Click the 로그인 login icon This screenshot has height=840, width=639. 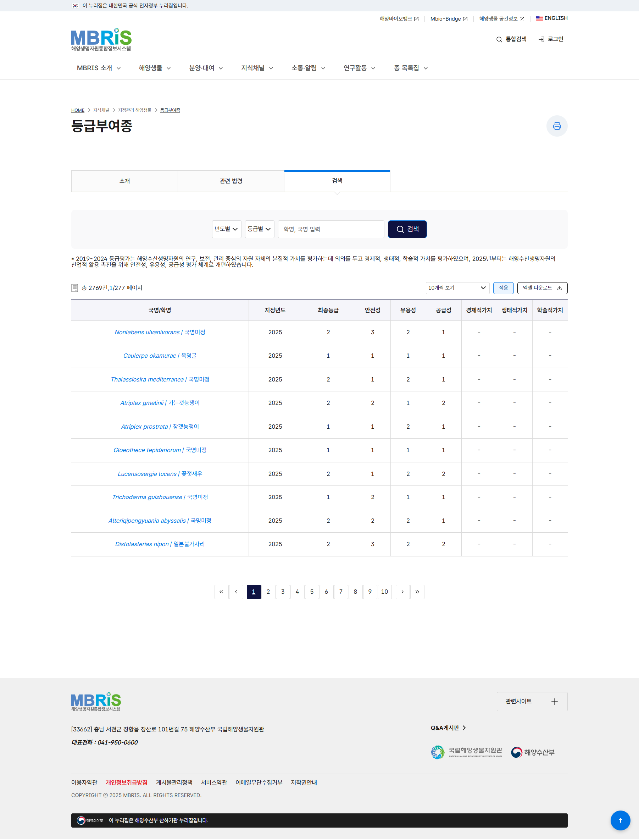550,39
